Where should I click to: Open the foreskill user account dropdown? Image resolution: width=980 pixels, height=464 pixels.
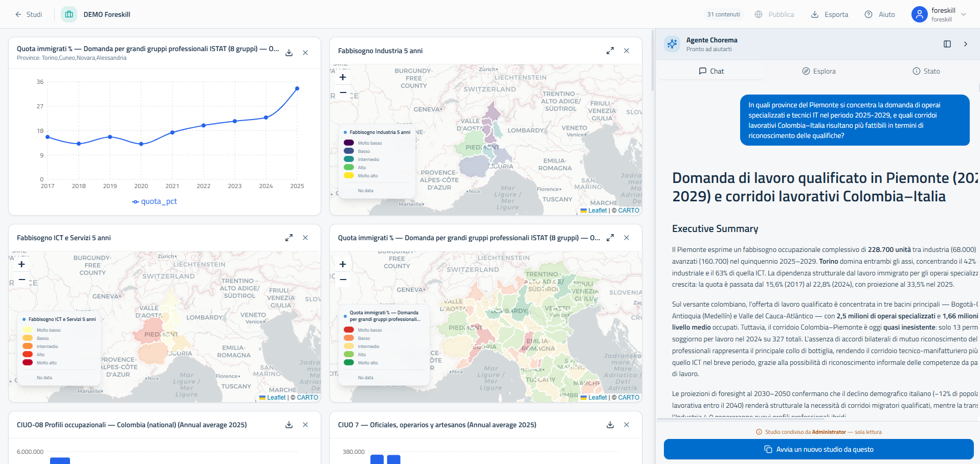[939, 14]
